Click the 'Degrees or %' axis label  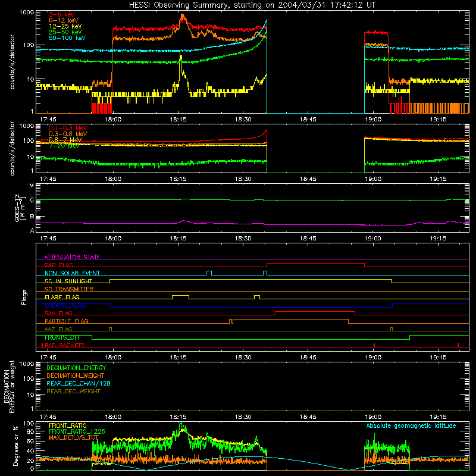(x=15, y=446)
